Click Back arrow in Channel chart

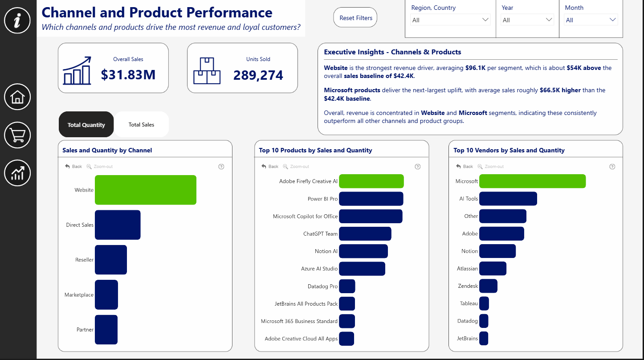(x=73, y=167)
